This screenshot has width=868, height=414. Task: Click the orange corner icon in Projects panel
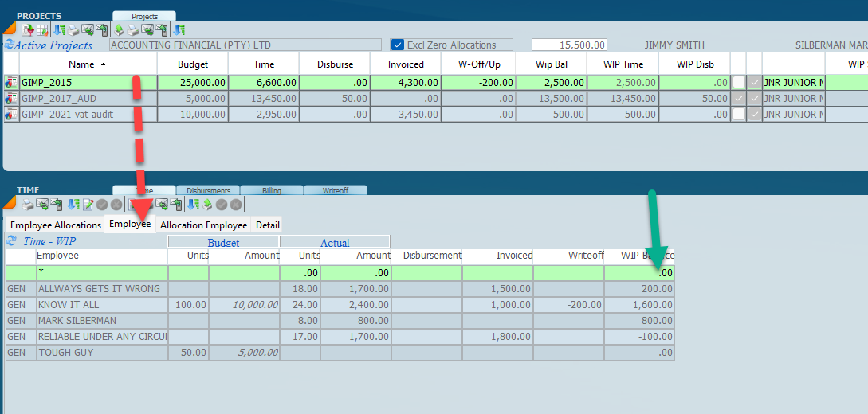pos(9,29)
